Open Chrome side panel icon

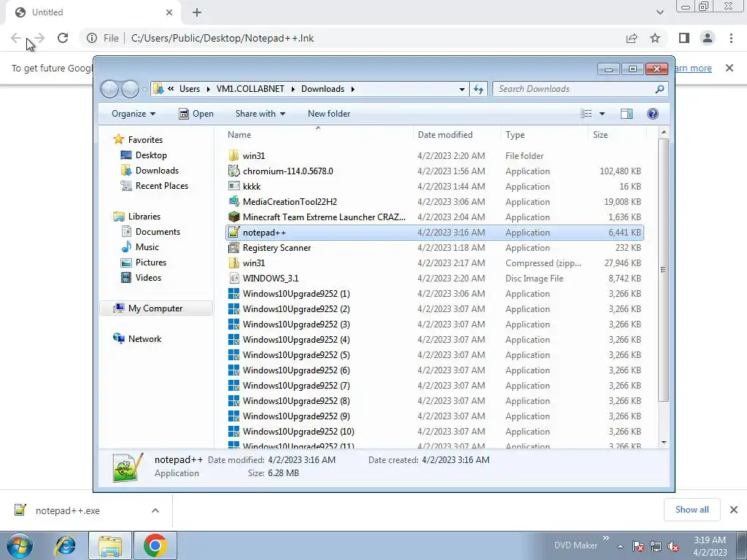pyautogui.click(x=684, y=38)
